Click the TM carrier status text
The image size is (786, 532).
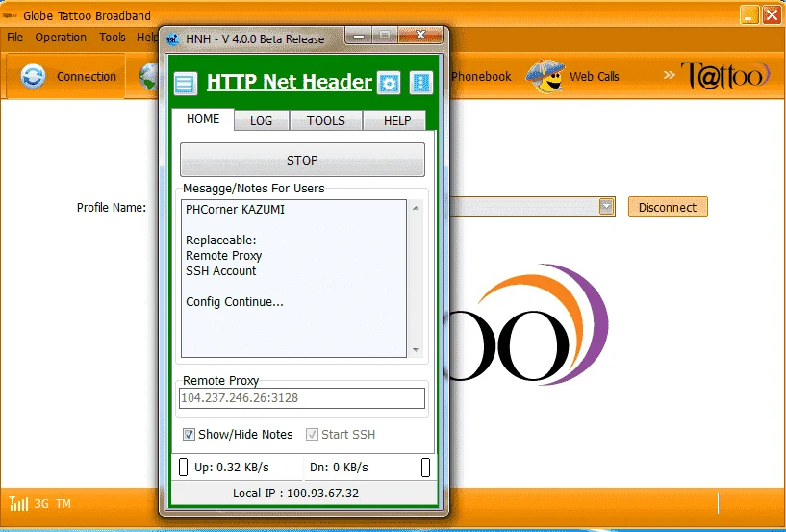tap(63, 504)
